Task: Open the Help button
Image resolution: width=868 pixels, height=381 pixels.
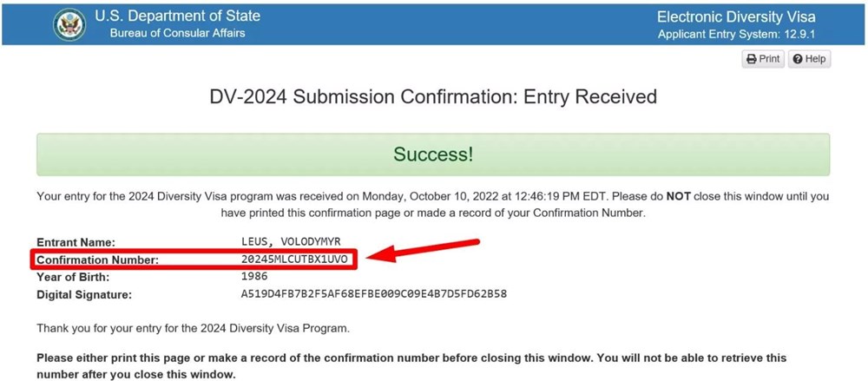Action: [809, 59]
